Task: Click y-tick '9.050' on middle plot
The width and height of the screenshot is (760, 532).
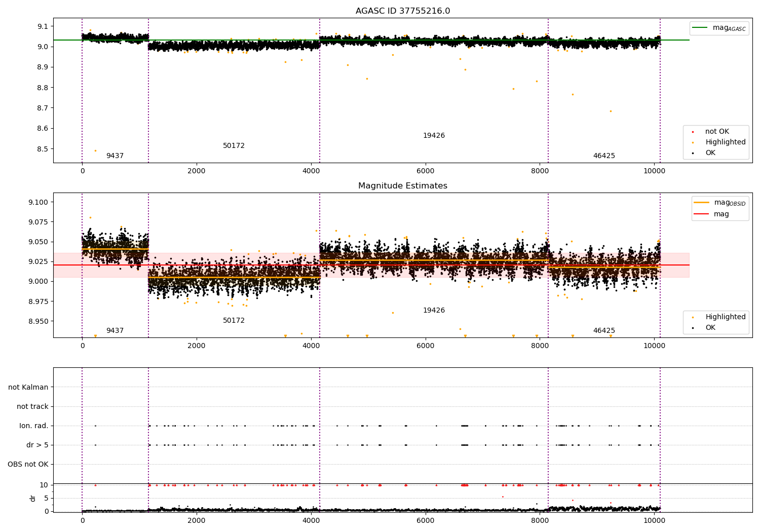Action: 39,242
